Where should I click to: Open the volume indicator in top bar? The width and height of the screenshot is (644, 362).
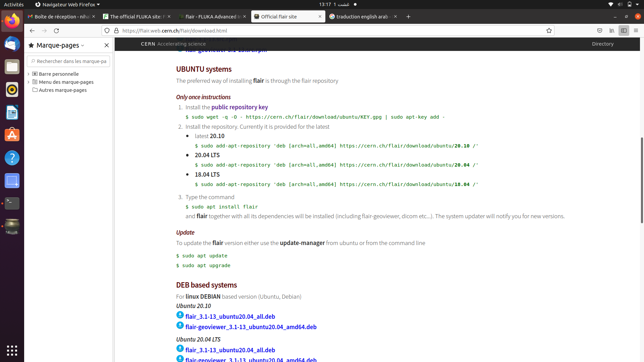click(x=620, y=4)
